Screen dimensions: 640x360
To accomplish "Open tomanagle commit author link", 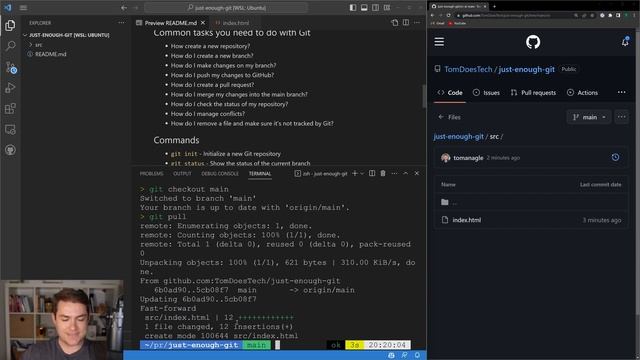I will [468, 158].
